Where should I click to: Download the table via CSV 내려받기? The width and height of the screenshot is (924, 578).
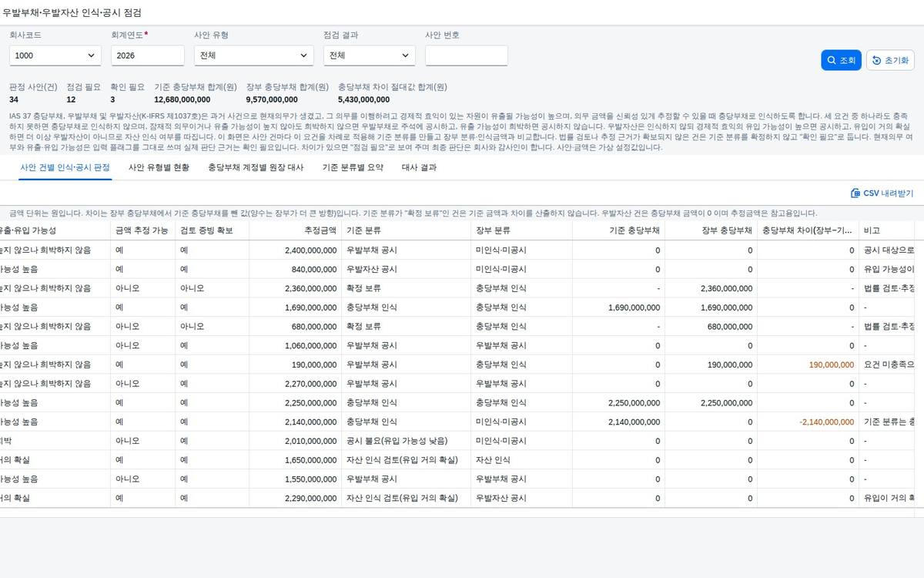(x=882, y=193)
